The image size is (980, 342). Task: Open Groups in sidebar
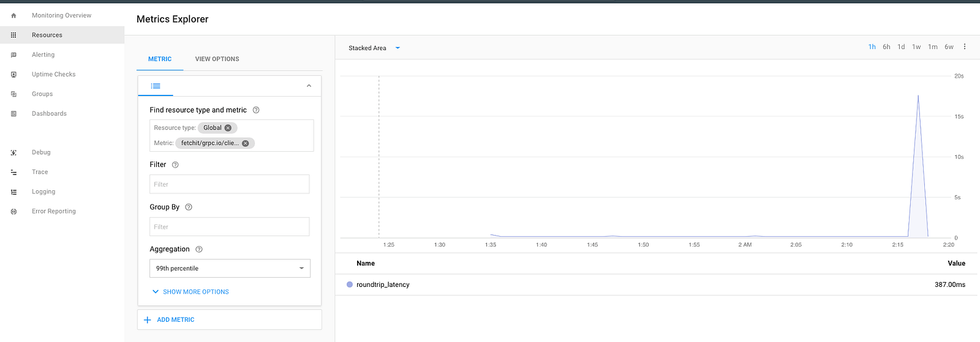point(42,94)
